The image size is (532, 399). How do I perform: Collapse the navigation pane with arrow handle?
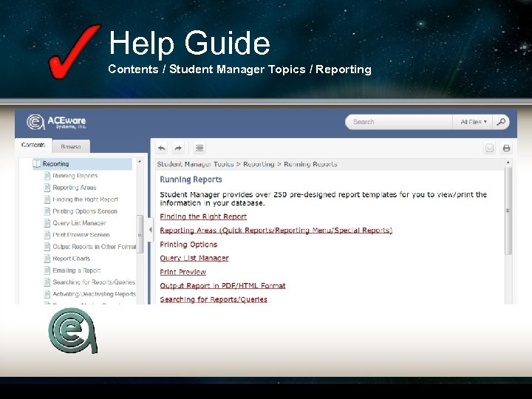pos(151,230)
